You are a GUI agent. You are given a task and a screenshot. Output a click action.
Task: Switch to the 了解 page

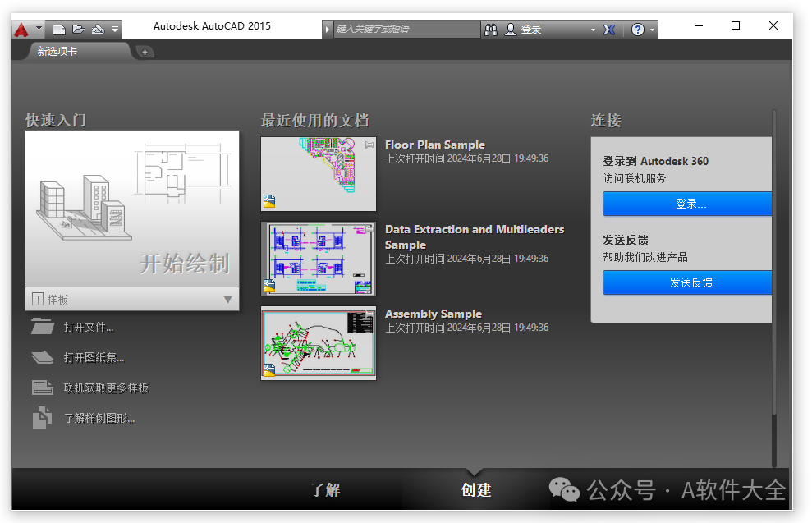coord(326,490)
